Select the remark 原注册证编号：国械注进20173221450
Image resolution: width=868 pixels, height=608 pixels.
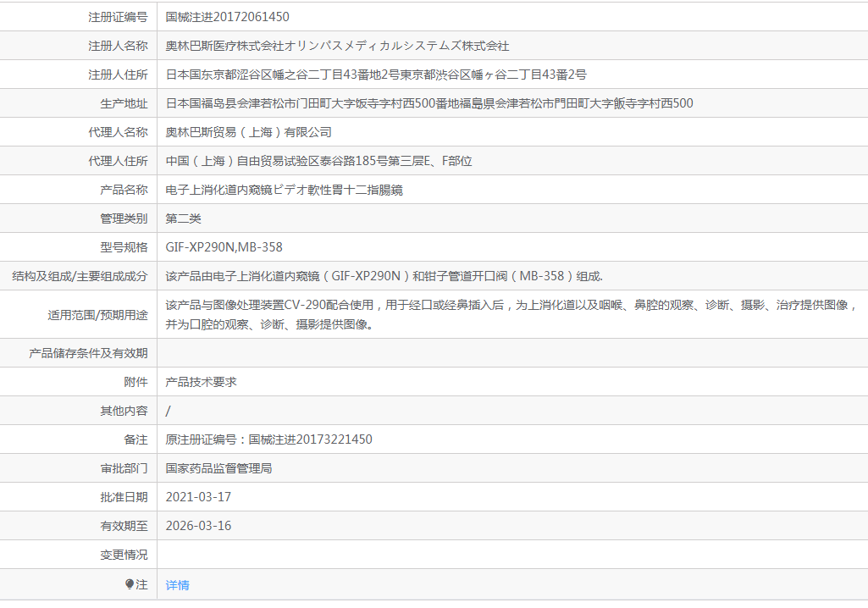(x=268, y=439)
